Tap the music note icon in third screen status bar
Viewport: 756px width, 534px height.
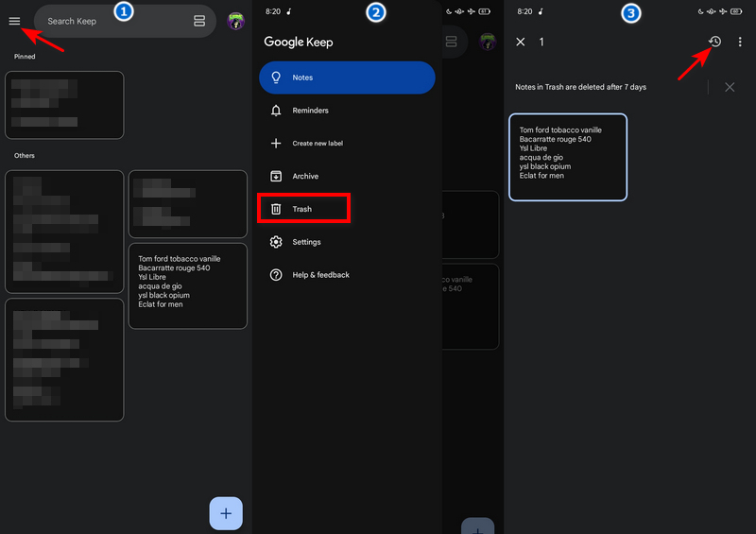pos(541,11)
